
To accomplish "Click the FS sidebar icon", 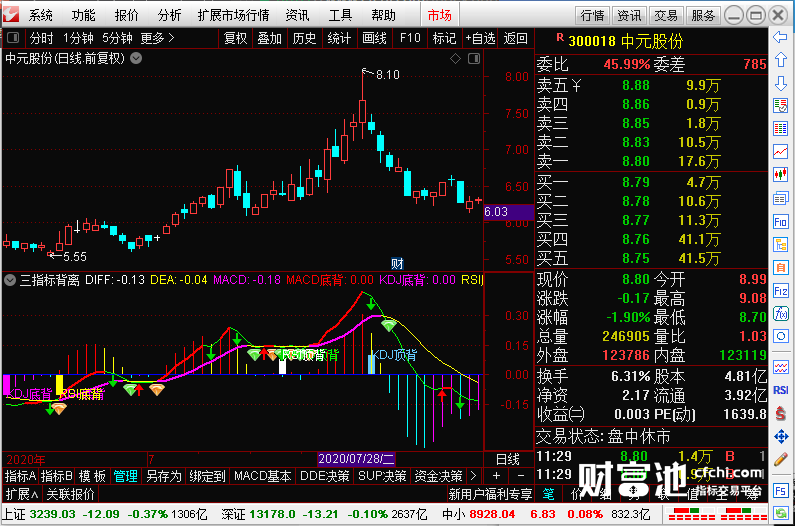I will tap(780, 490).
